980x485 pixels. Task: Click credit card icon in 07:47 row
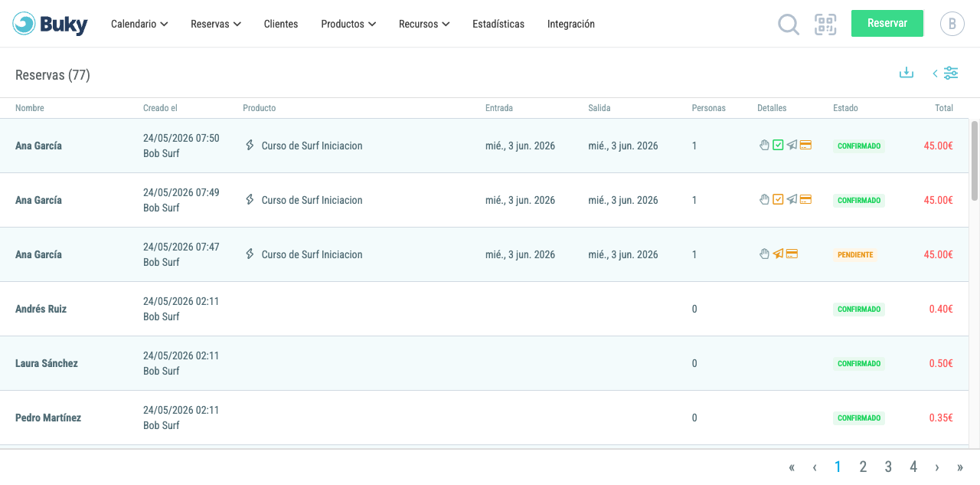[792, 254]
